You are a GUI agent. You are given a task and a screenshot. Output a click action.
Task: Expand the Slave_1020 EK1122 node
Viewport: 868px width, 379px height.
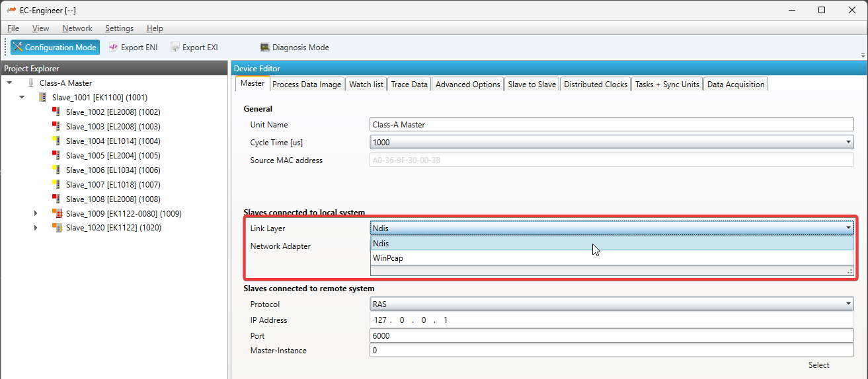[36, 228]
